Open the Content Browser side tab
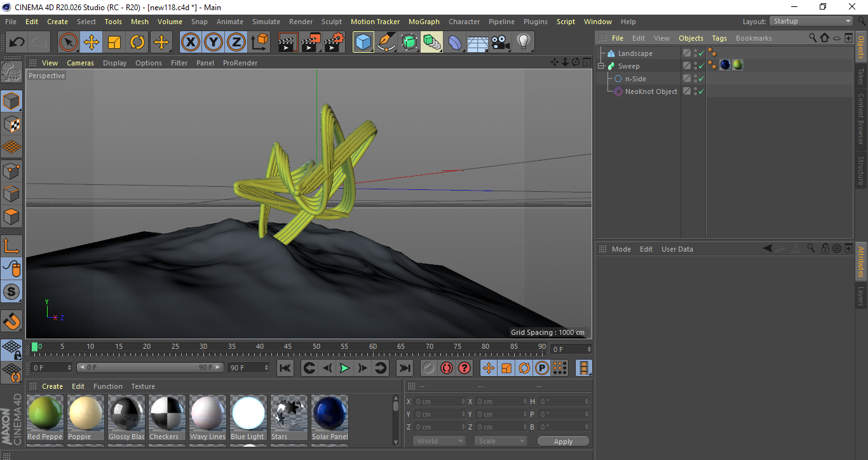The width and height of the screenshot is (868, 460). point(861,119)
